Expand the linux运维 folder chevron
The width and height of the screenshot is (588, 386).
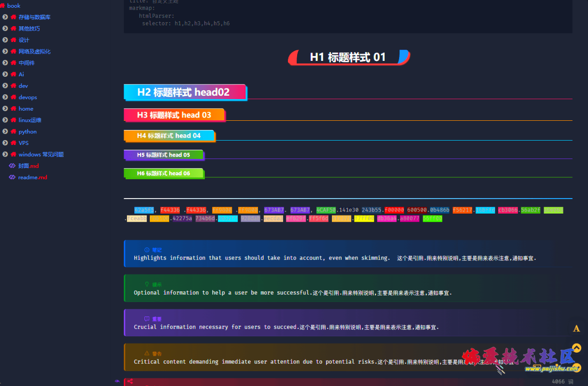[5, 120]
